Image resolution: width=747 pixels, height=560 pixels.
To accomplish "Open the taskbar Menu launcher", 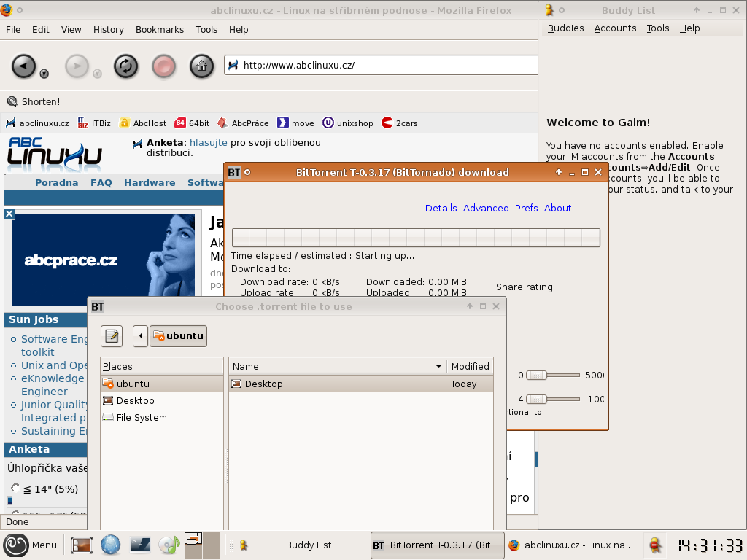I will pyautogui.click(x=31, y=545).
